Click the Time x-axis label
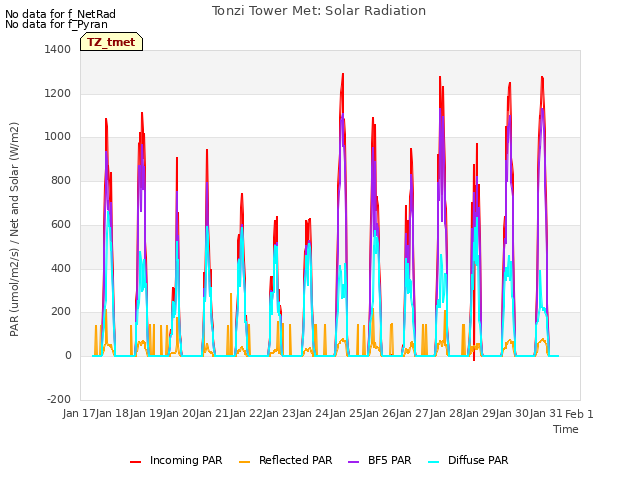Image resolution: width=640 pixels, height=480 pixels. [x=566, y=429]
